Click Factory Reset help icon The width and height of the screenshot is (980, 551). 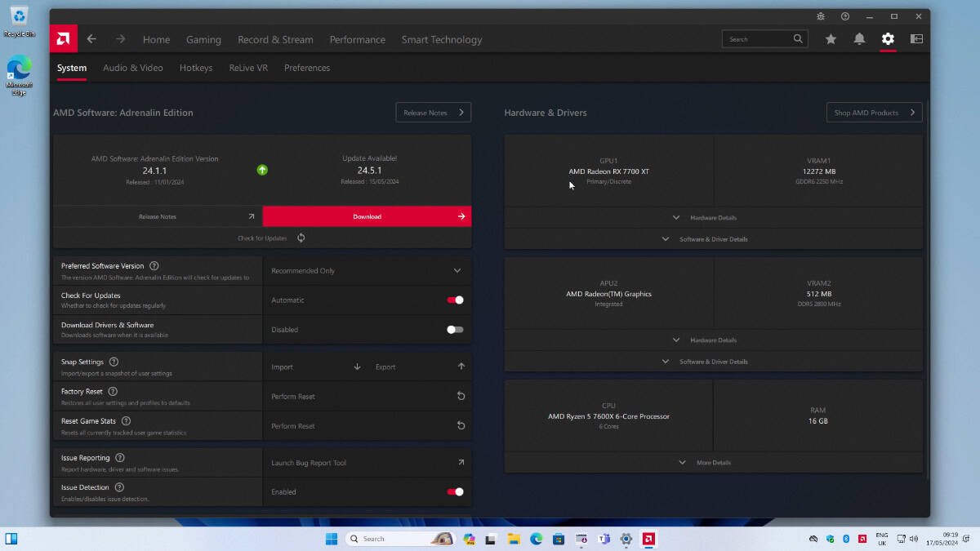112,391
